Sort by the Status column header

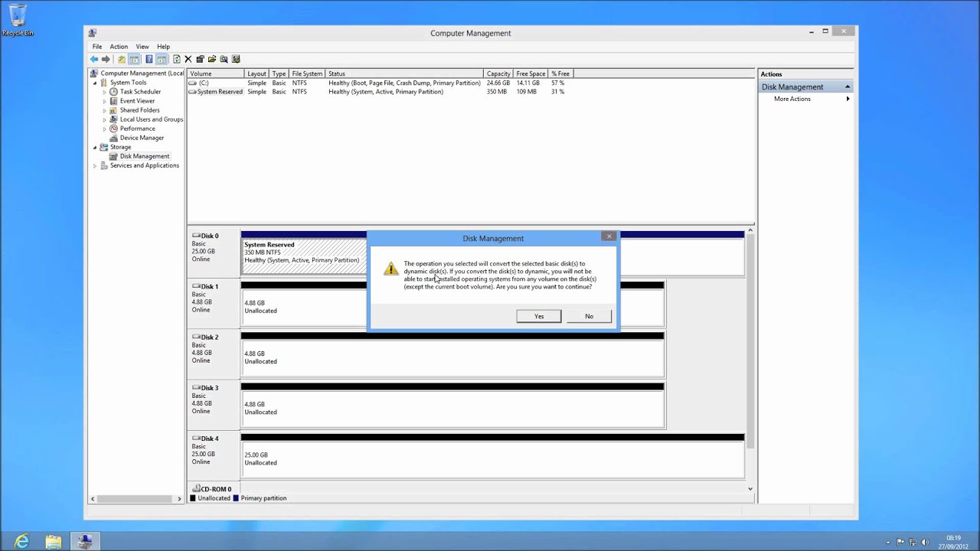[x=404, y=73]
